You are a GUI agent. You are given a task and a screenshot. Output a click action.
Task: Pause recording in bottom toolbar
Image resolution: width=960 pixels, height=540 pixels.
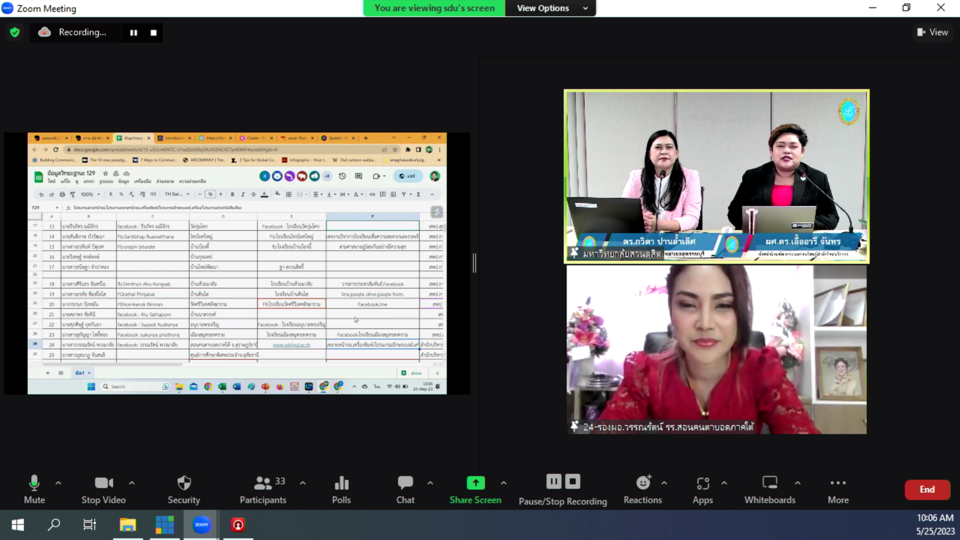(x=553, y=482)
